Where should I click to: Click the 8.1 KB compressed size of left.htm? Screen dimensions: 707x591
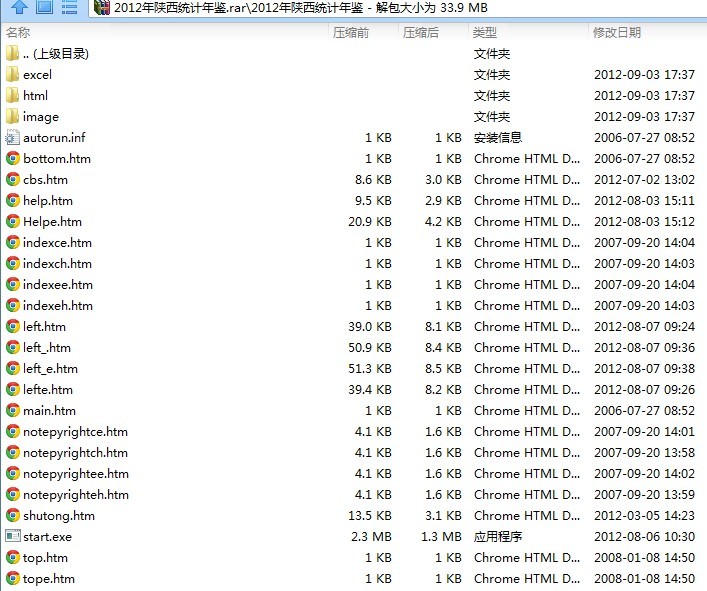tap(443, 326)
